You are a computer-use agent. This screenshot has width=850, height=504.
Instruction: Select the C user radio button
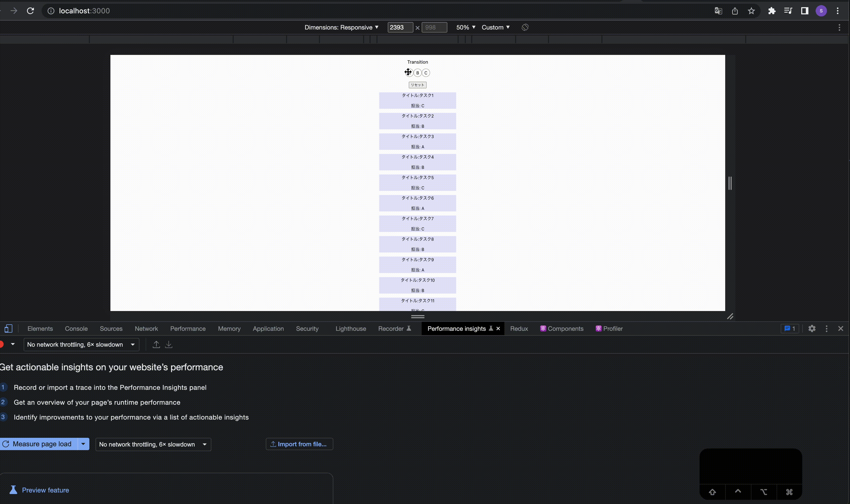426,73
